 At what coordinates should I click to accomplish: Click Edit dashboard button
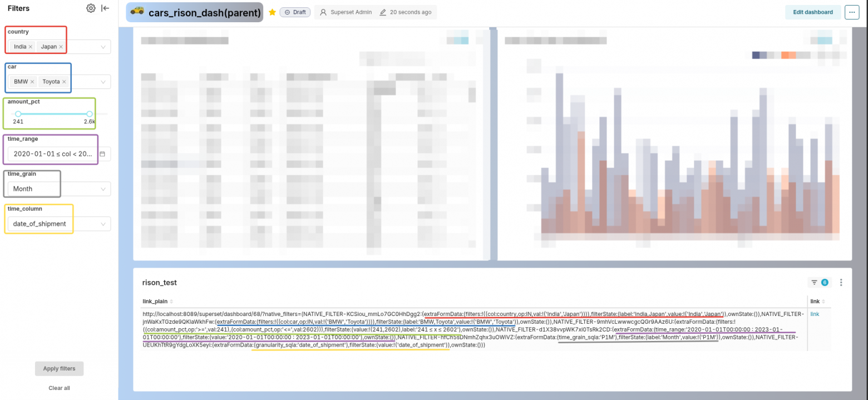point(813,12)
